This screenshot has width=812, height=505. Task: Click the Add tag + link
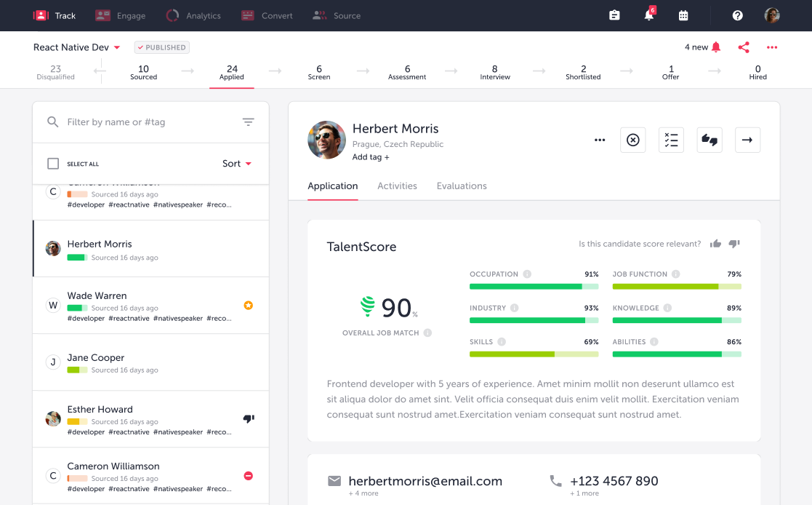coord(371,157)
